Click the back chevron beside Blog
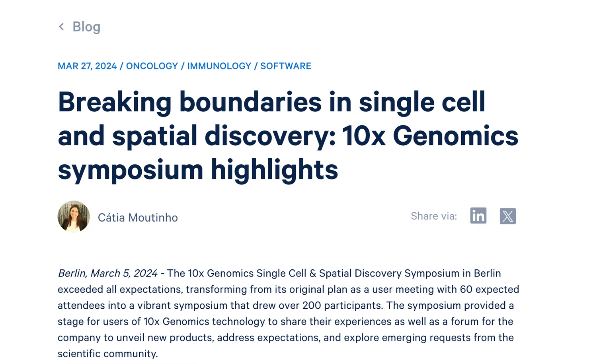The height and width of the screenshot is (364, 597). [x=61, y=27]
